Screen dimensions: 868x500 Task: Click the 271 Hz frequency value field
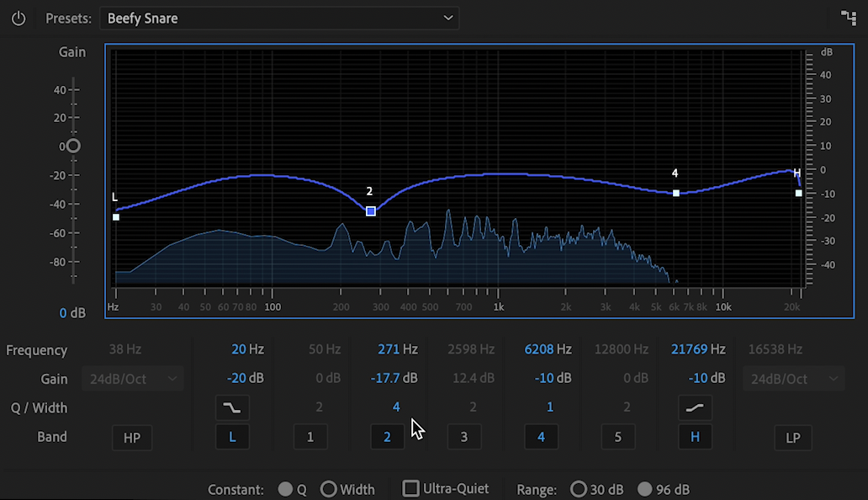(x=396, y=348)
